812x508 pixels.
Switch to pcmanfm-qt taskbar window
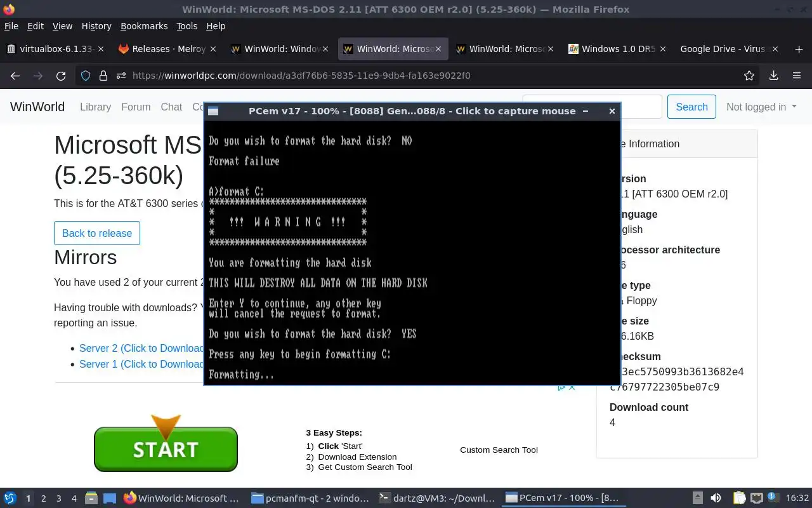(x=310, y=498)
